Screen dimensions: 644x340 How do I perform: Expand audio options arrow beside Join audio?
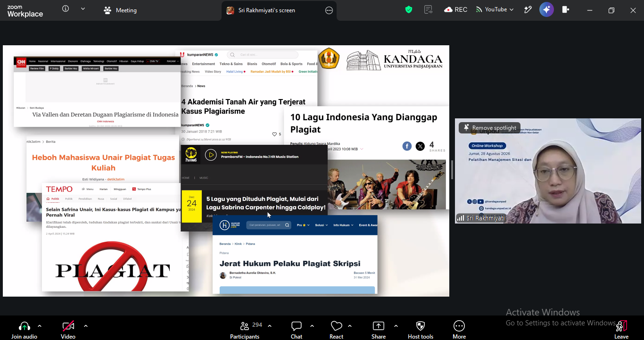click(40, 326)
